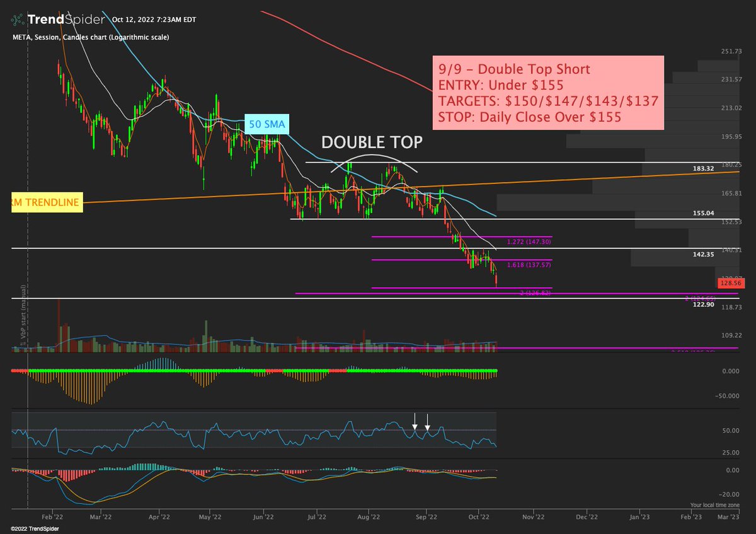The width and height of the screenshot is (756, 534).
Task: Click Jan '23 on the date axis
Action: tap(639, 516)
